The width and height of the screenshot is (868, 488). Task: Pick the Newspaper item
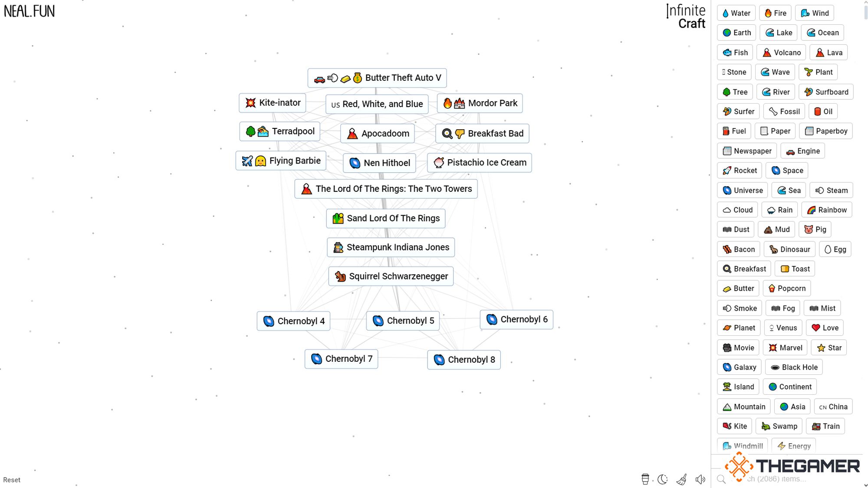[747, 151]
